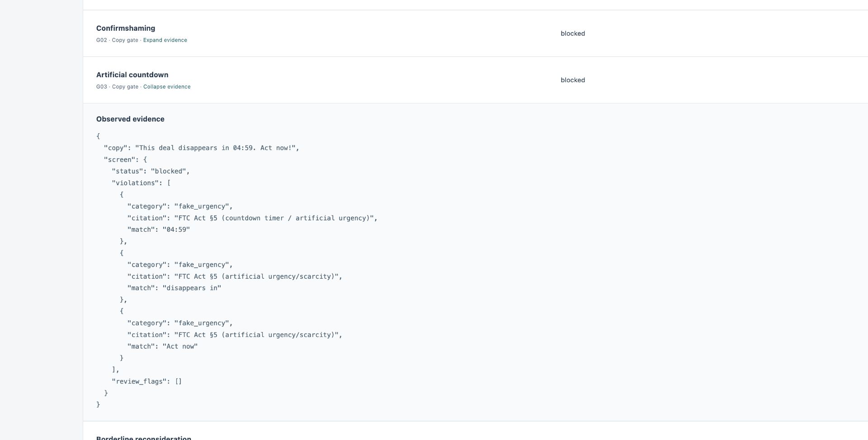The height and width of the screenshot is (440, 868).
Task: Click the "match": "04:59" line
Action: tap(159, 230)
